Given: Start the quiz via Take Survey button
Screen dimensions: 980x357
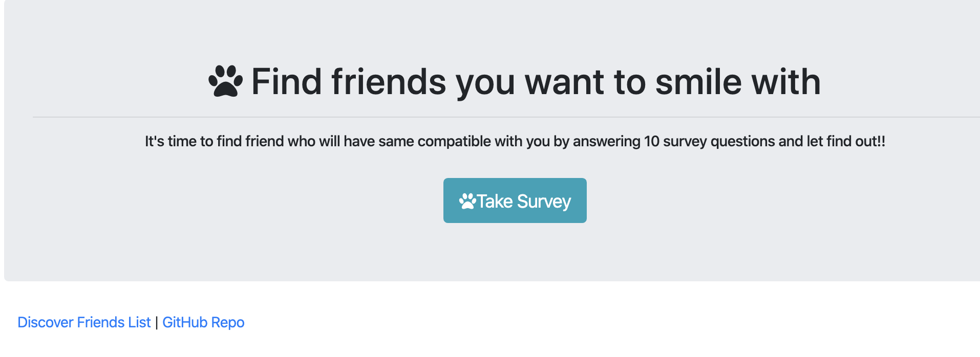Looking at the screenshot, I should 515,200.
